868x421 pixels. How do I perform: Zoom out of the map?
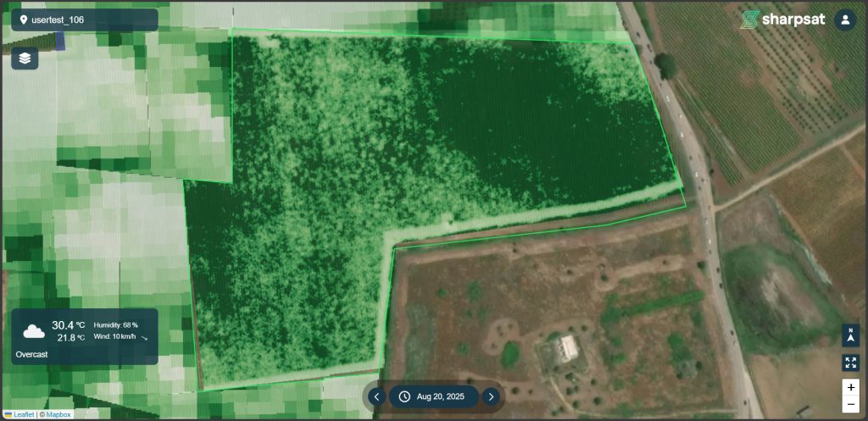pyautogui.click(x=850, y=405)
